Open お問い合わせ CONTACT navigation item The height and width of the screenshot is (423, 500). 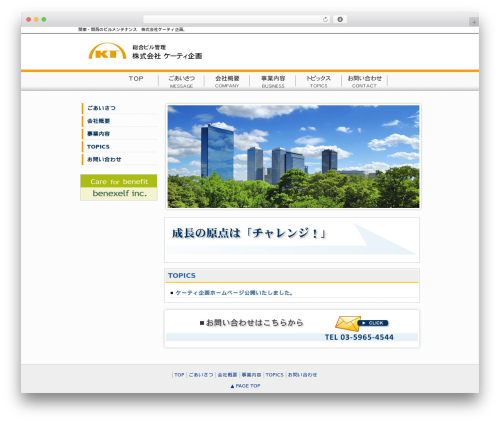click(x=364, y=81)
